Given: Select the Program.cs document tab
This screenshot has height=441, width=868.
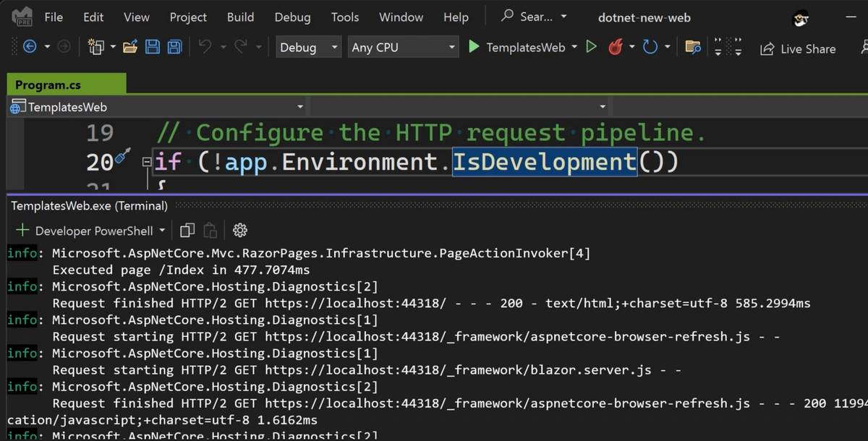Looking at the screenshot, I should [48, 85].
